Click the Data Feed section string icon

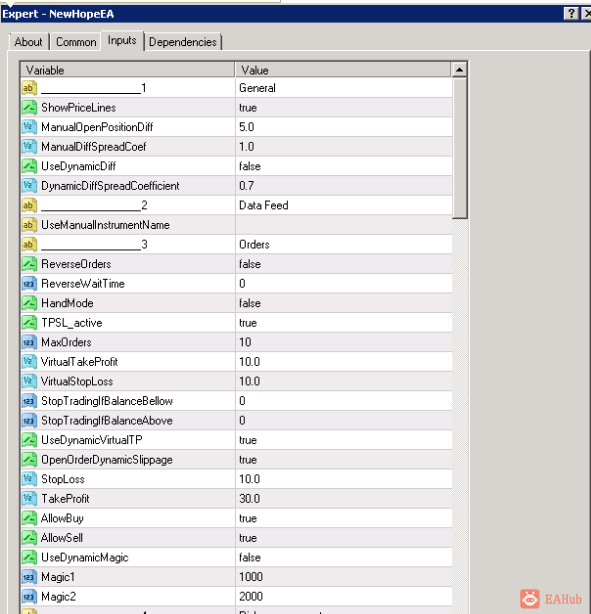tap(29, 205)
